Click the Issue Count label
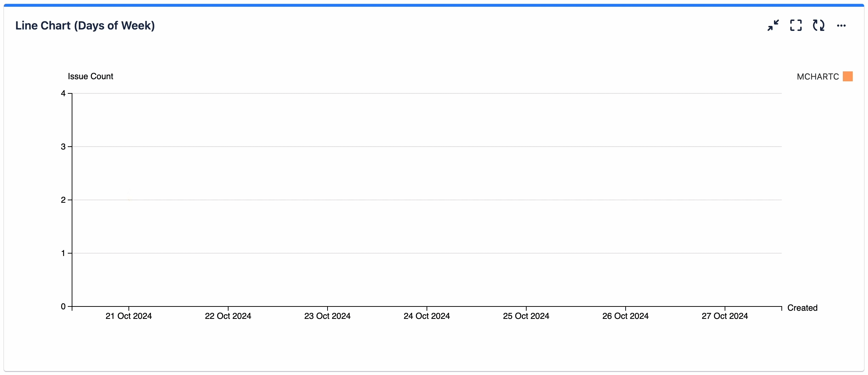868x375 pixels. pos(90,76)
